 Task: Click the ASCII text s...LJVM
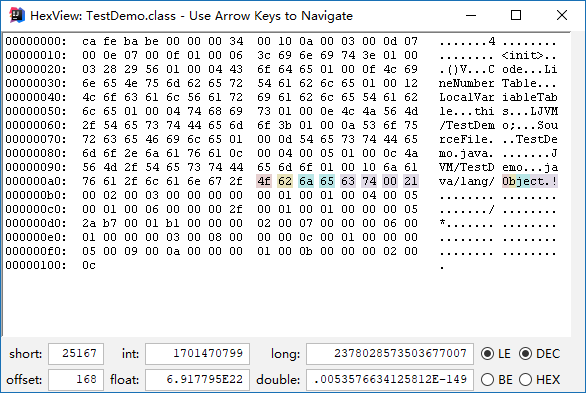(x=530, y=111)
